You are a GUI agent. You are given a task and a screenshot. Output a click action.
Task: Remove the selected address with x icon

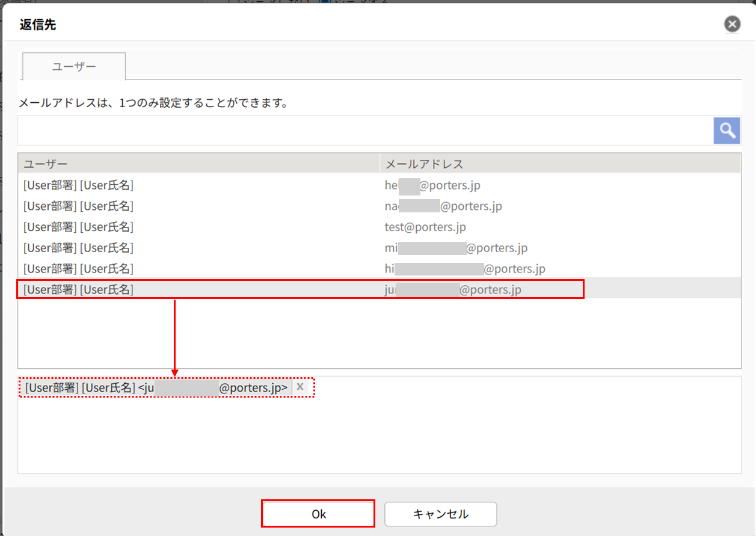click(x=300, y=387)
